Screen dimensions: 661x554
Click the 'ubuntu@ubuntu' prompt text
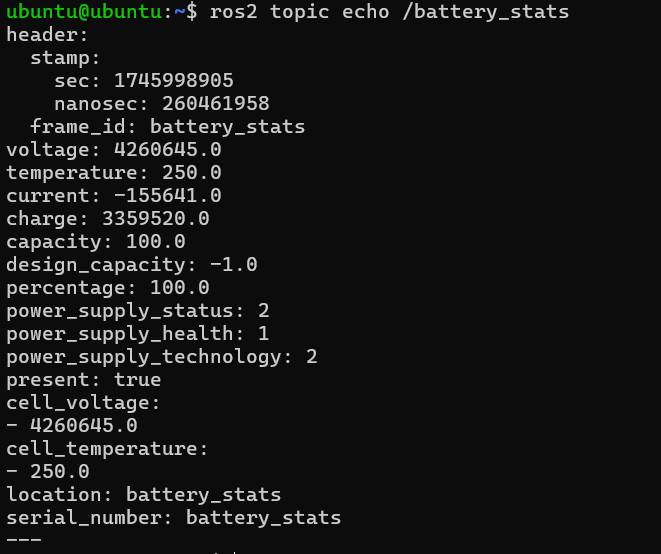[x=84, y=11]
